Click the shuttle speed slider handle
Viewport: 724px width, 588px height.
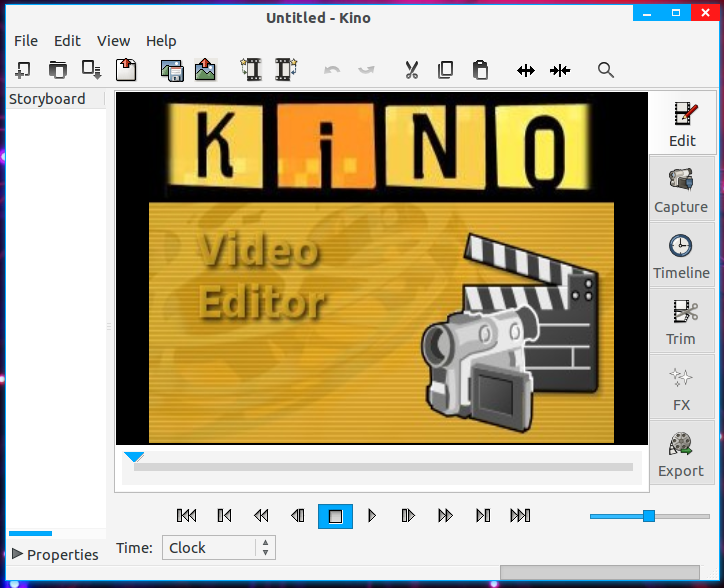[x=649, y=516]
